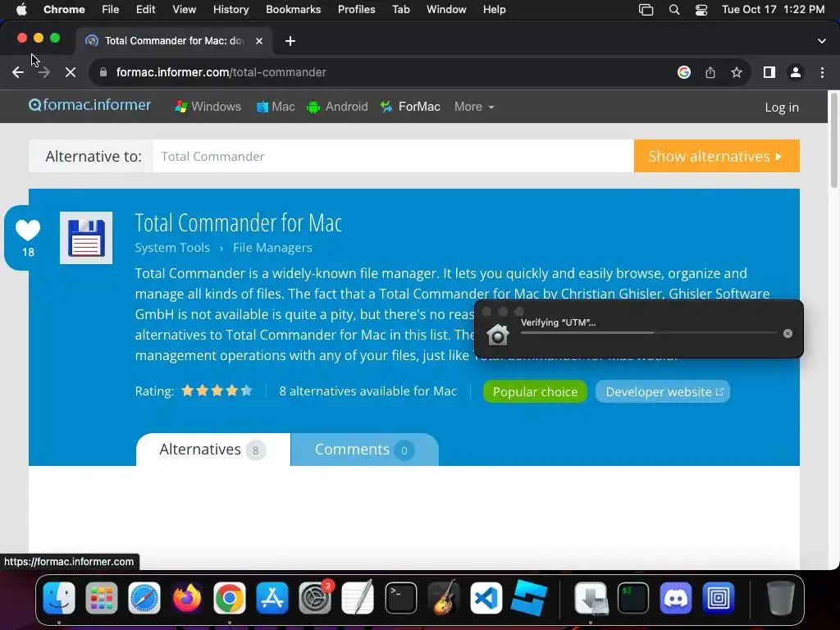Open Launchpad from the Dock
The height and width of the screenshot is (630, 840).
101,597
